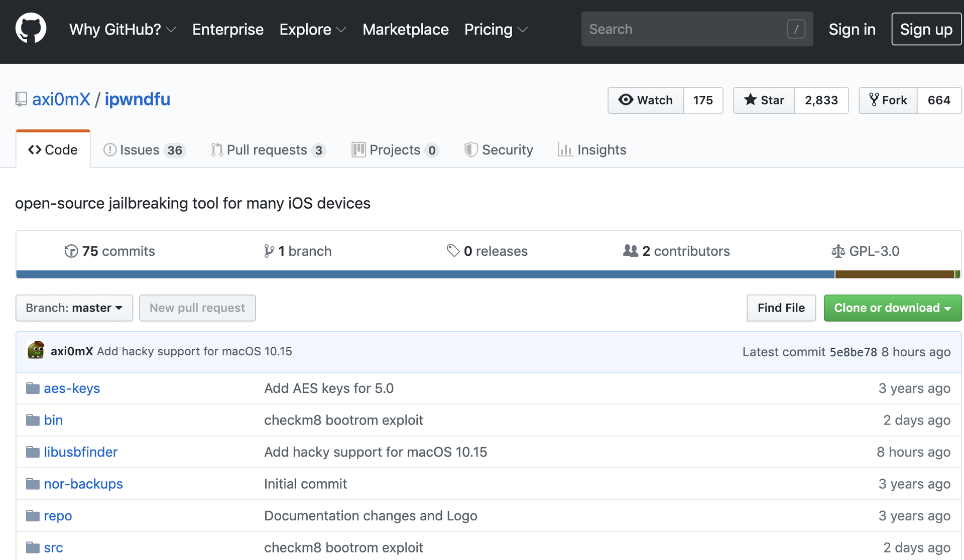Click the New pull request button

click(x=197, y=308)
